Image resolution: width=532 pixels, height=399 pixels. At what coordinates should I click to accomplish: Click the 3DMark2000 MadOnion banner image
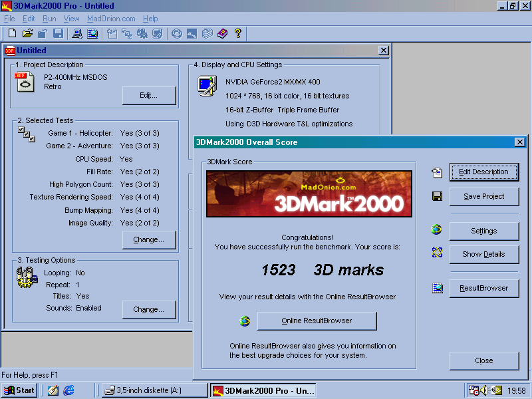pyautogui.click(x=309, y=194)
